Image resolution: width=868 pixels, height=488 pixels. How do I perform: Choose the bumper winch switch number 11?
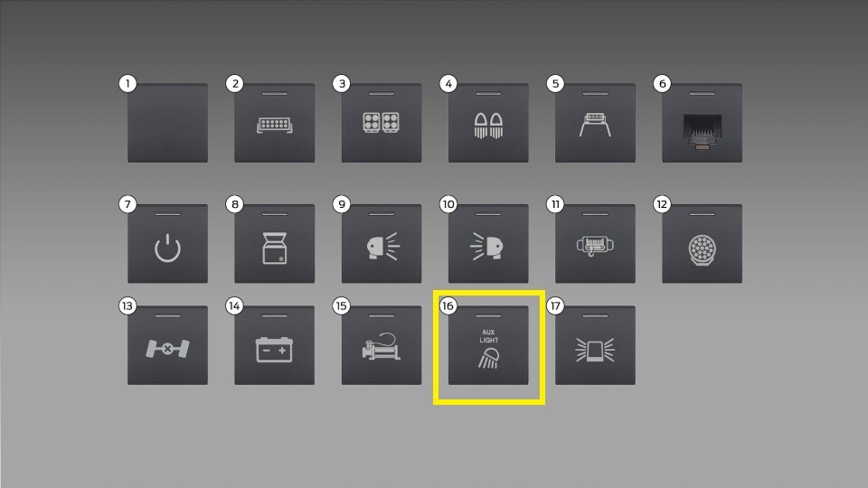pos(595,243)
